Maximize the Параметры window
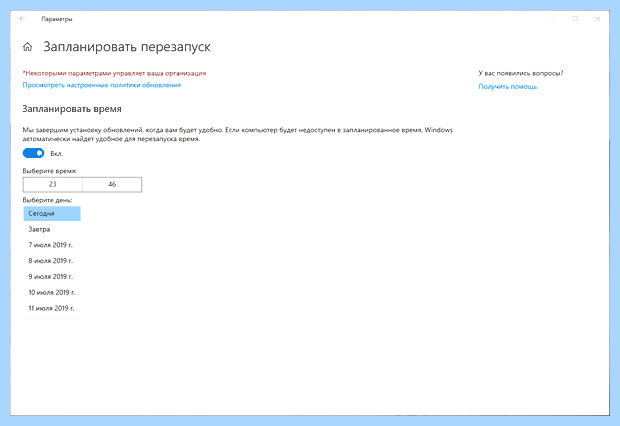 (575, 19)
